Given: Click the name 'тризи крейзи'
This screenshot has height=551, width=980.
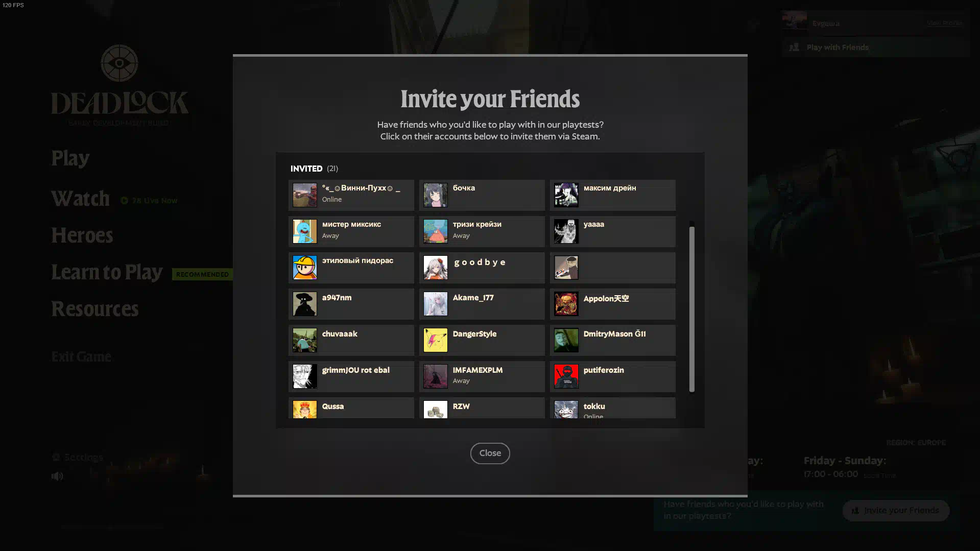Looking at the screenshot, I should click(x=477, y=224).
